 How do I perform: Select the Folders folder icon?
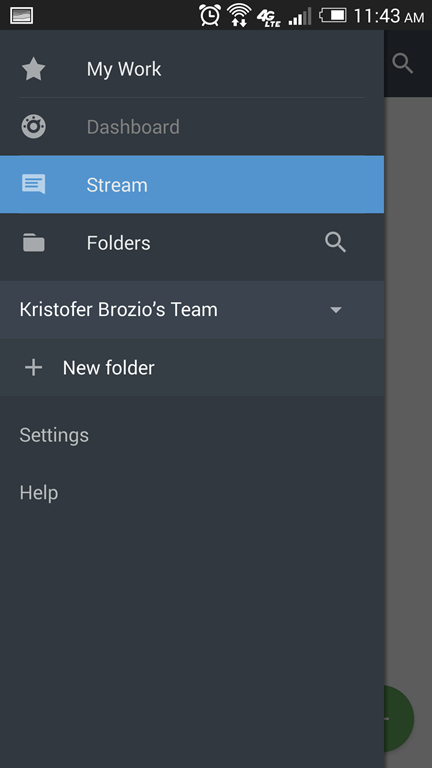33,242
